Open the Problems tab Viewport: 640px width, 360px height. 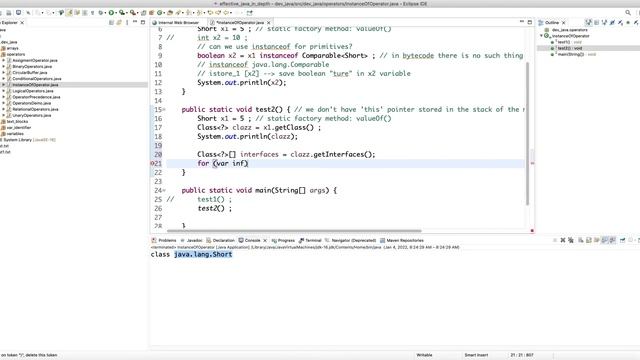pyautogui.click(x=164, y=240)
